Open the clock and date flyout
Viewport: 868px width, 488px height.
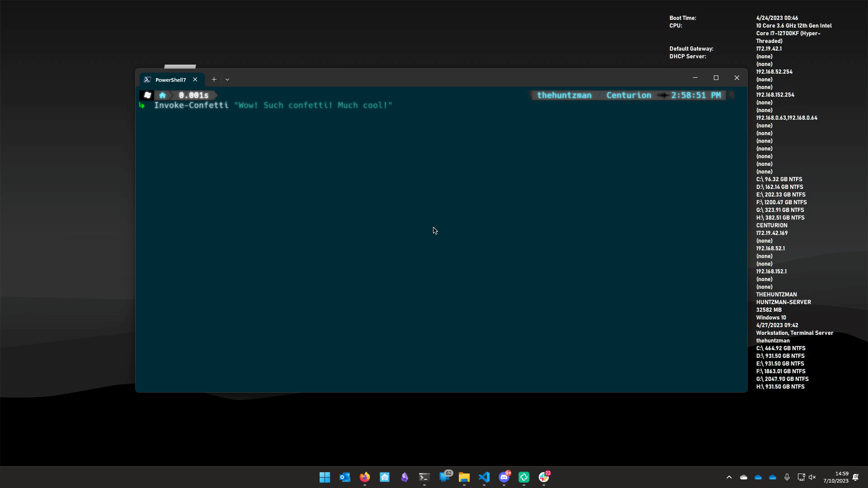[836, 477]
